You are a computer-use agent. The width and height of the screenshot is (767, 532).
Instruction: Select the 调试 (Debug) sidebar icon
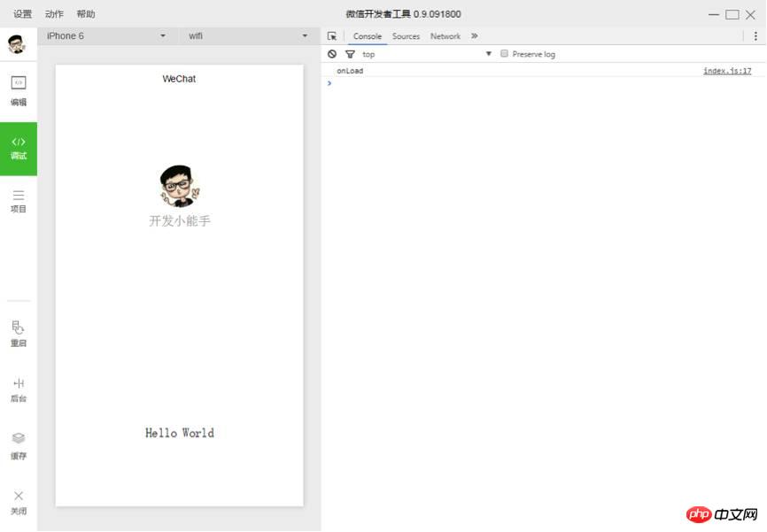point(19,147)
